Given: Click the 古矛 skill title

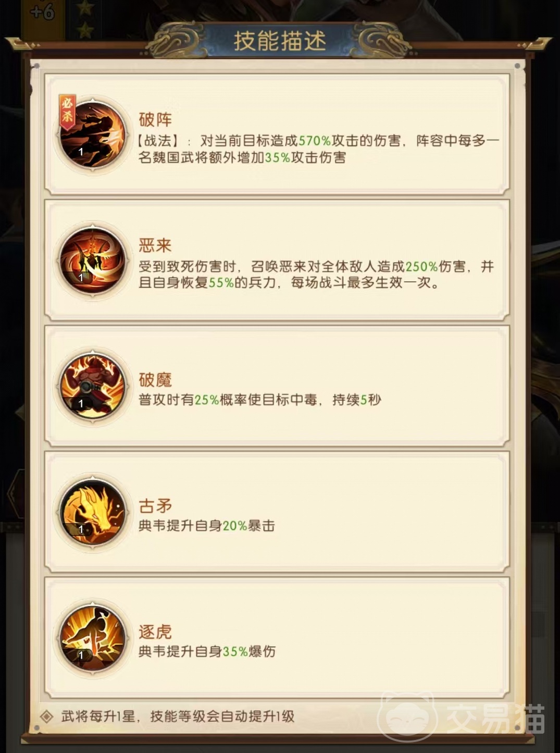Looking at the screenshot, I should coord(155,505).
